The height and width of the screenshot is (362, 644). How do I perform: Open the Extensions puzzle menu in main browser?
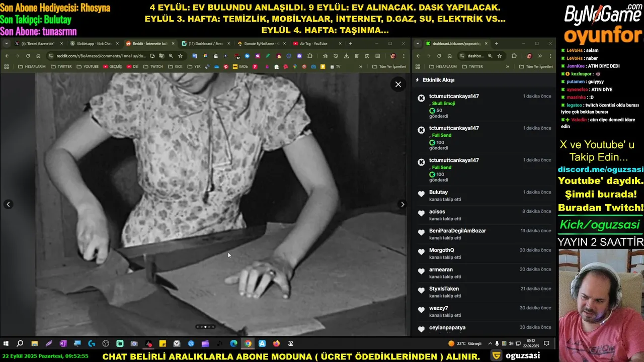coord(310,56)
